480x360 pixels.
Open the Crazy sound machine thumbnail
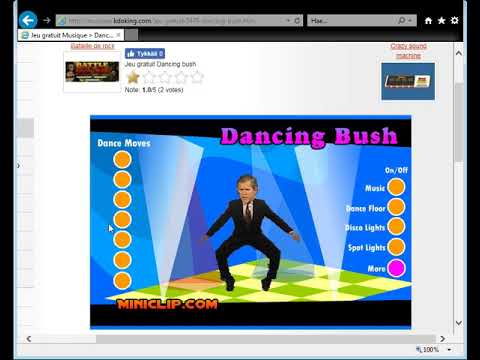[x=408, y=81]
